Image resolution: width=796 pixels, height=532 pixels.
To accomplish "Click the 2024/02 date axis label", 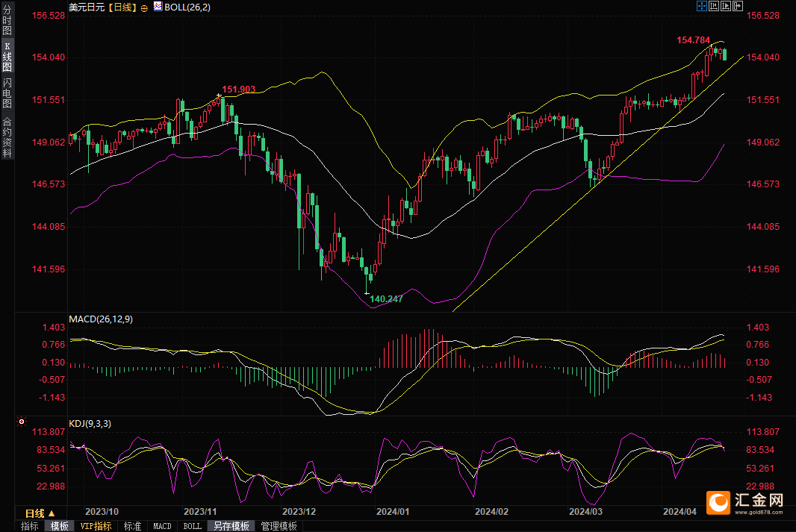I will [x=491, y=511].
